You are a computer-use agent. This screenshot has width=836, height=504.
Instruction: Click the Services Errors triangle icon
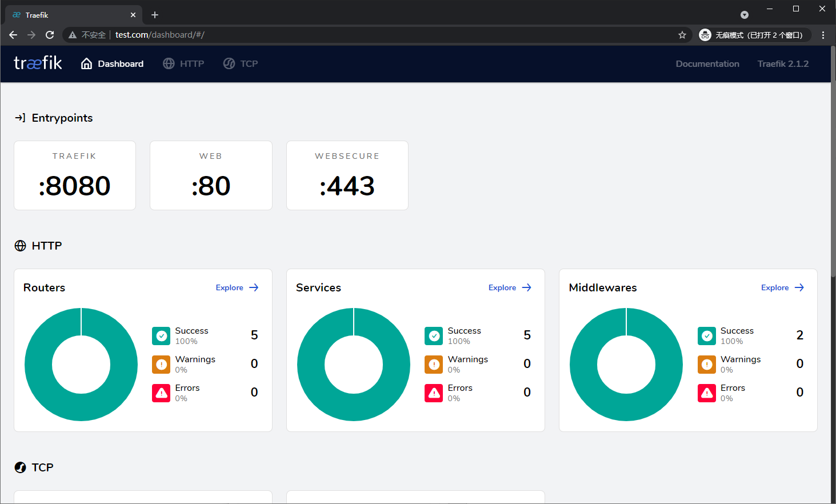(x=434, y=393)
